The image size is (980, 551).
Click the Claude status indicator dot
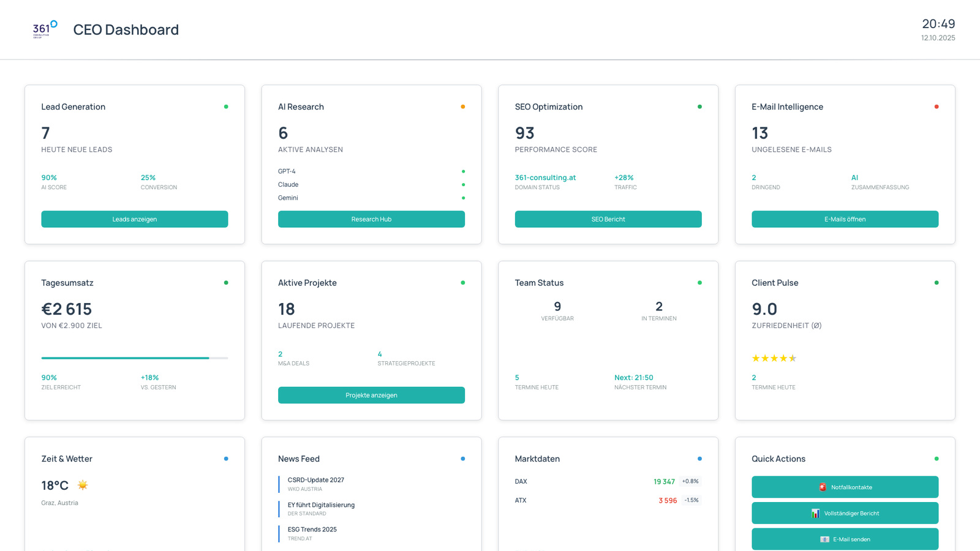click(463, 184)
